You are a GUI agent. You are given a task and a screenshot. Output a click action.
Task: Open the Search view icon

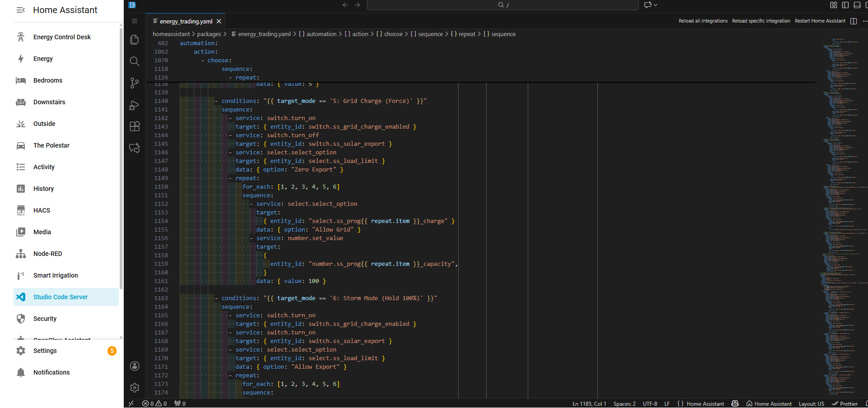coord(134,61)
